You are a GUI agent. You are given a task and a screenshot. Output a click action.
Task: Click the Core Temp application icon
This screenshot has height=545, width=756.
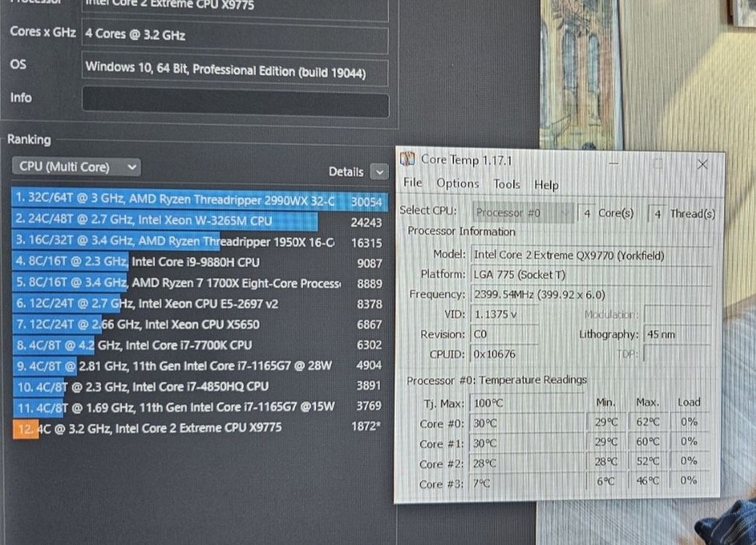pyautogui.click(x=408, y=159)
